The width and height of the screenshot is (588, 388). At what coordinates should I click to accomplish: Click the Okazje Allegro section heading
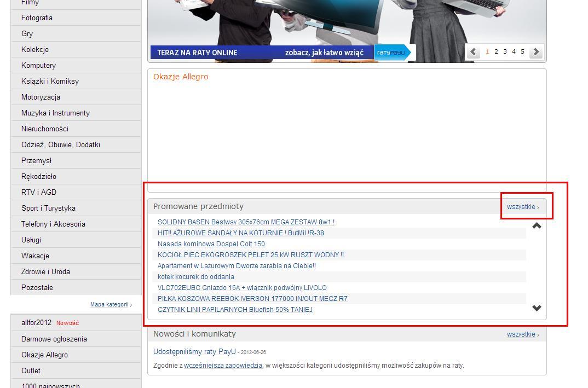pos(181,77)
